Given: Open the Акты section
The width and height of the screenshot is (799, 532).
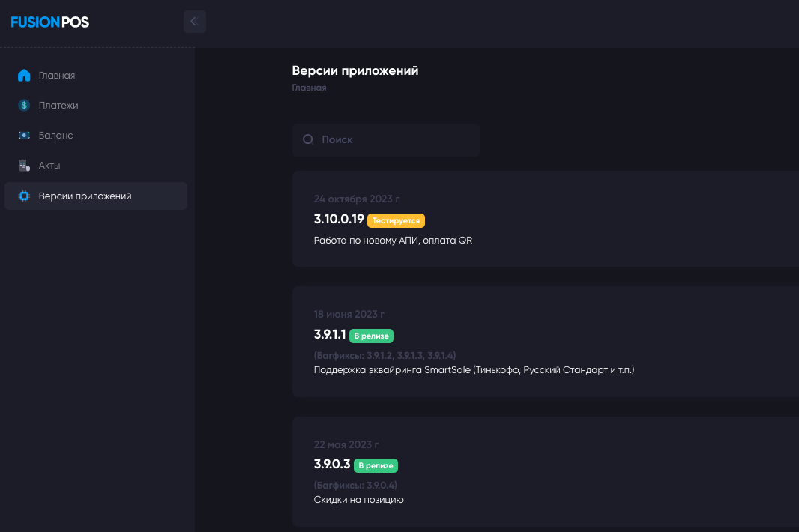Looking at the screenshot, I should click(49, 165).
